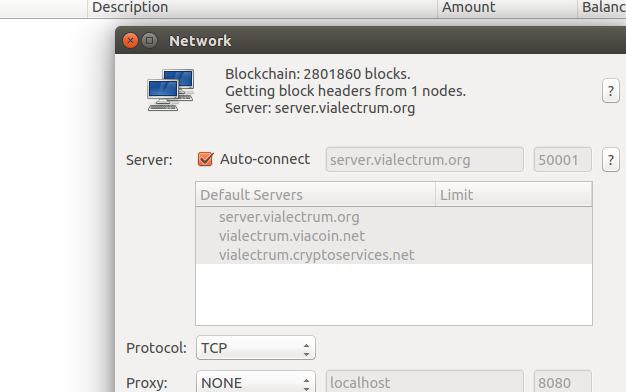The image size is (626, 392).
Task: Open the Proxy NONE dropdown
Action: point(256,382)
